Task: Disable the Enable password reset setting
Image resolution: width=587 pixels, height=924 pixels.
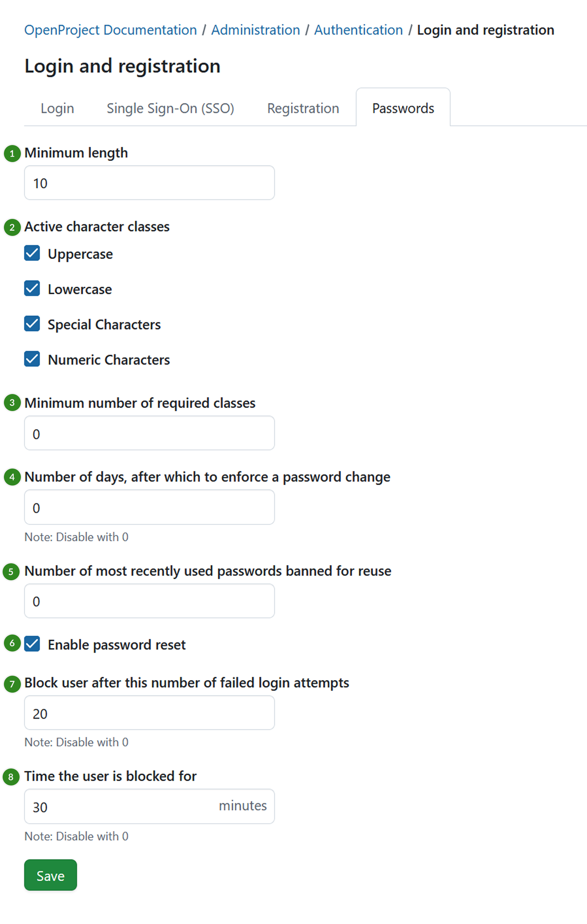Action: point(32,644)
